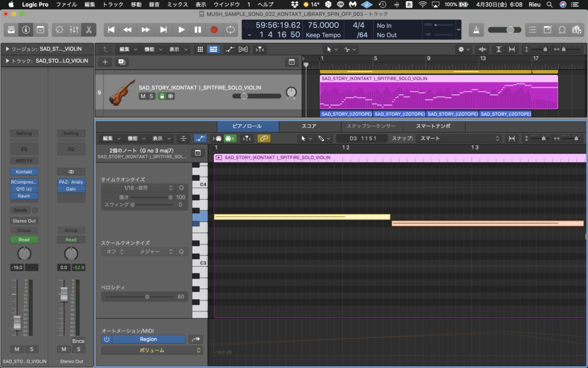This screenshot has width=588, height=368.
Task: Open the スナップ スマート dropdown
Action: 459,138
